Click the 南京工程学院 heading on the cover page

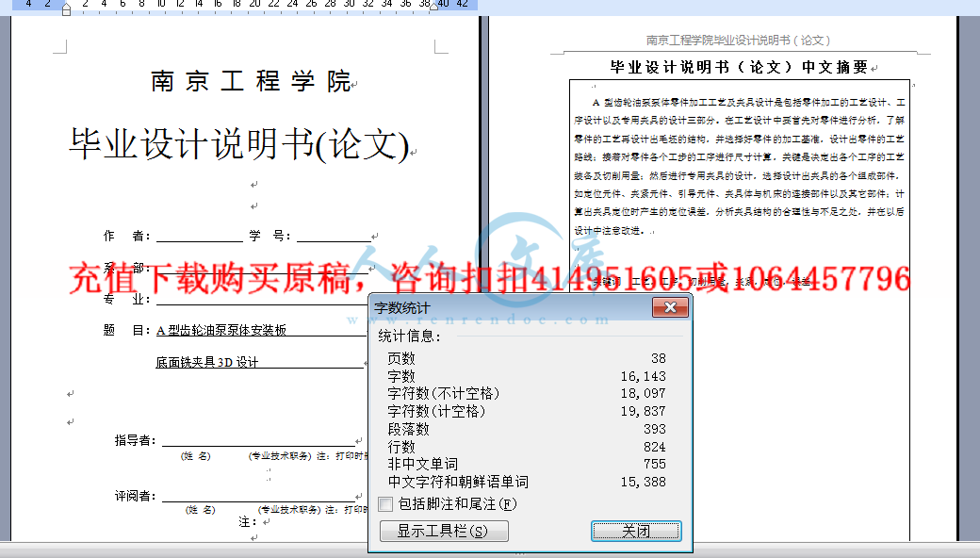251,81
